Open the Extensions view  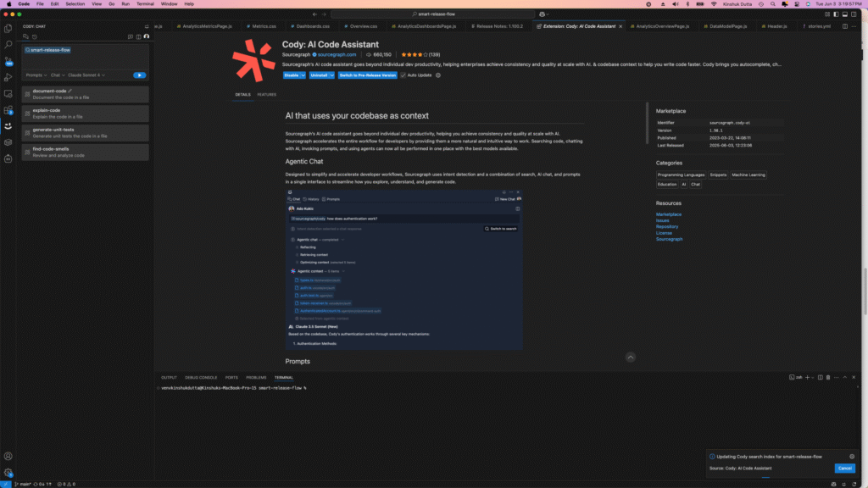(x=8, y=110)
